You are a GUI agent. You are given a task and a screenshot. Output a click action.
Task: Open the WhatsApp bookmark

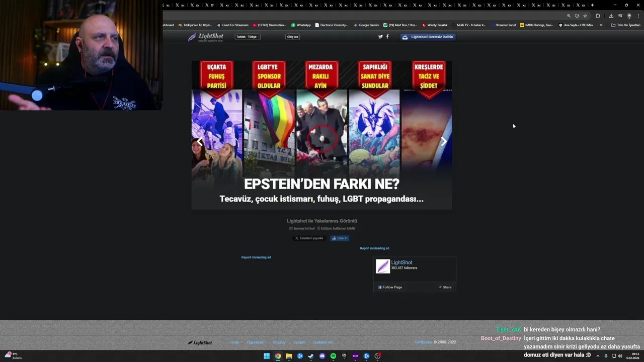301,25
